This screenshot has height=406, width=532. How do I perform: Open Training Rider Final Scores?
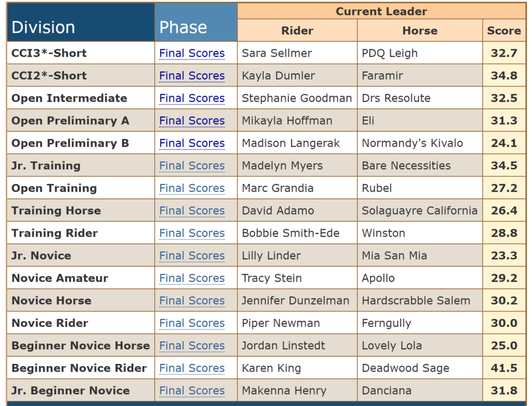pyautogui.click(x=192, y=233)
